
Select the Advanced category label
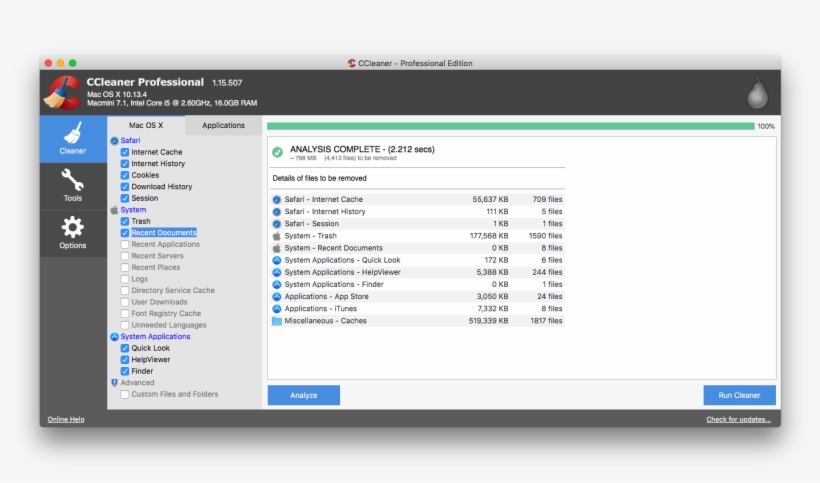coord(138,383)
